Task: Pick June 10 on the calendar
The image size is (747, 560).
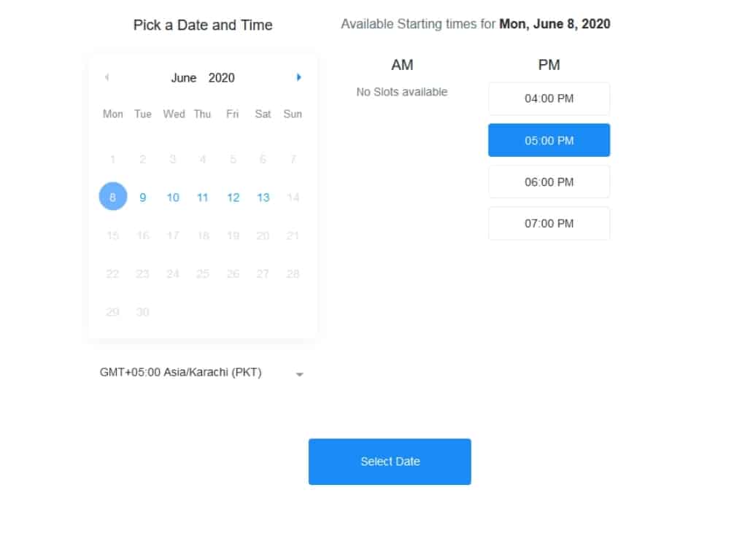Action: click(173, 198)
